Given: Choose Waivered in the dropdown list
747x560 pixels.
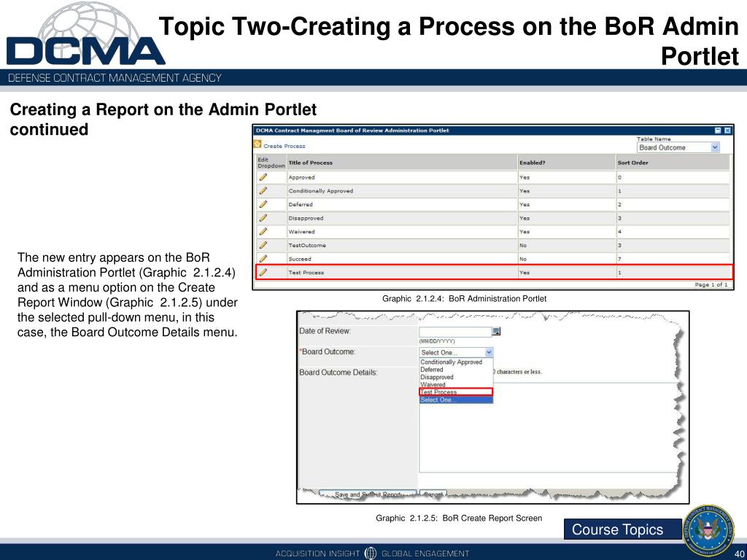Looking at the screenshot, I should [x=433, y=384].
